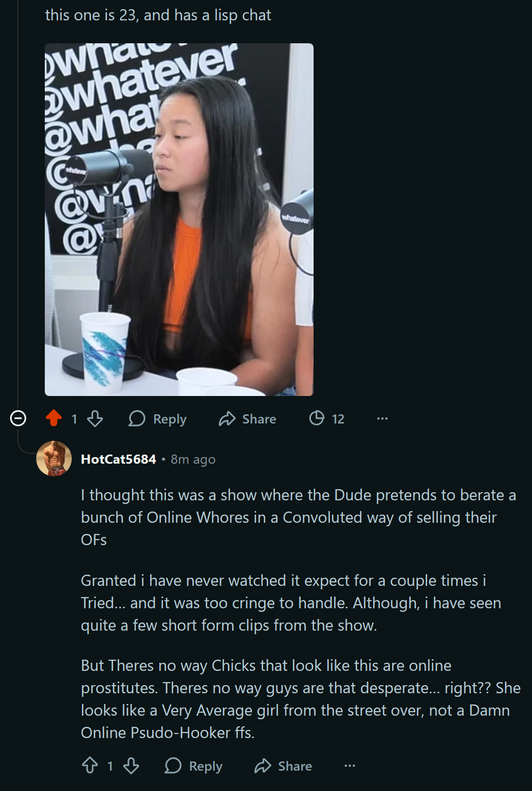Open the ellipsis menu on HotCat5684's comment
Screen dimensions: 532x791
pyautogui.click(x=350, y=766)
